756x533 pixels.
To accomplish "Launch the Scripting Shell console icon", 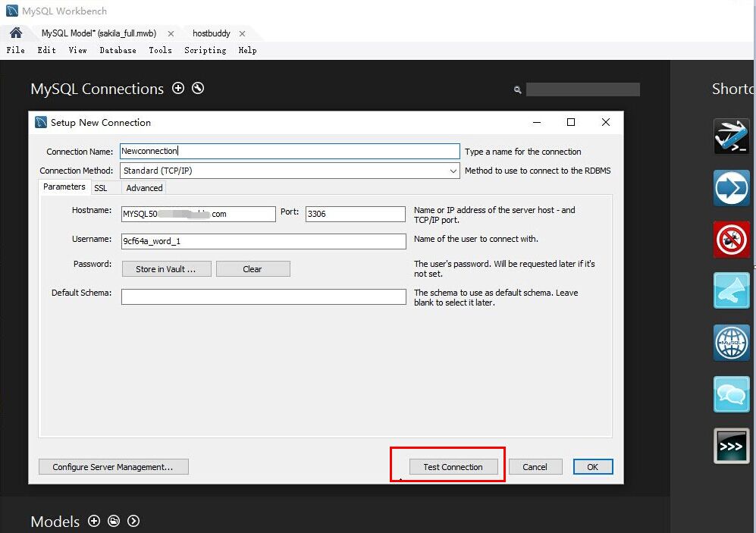I will 730,446.
